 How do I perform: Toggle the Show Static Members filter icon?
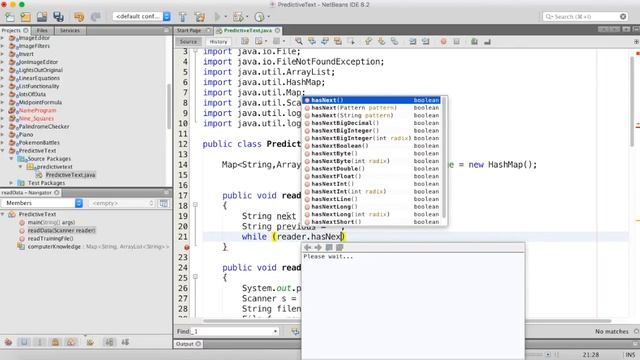[40, 342]
